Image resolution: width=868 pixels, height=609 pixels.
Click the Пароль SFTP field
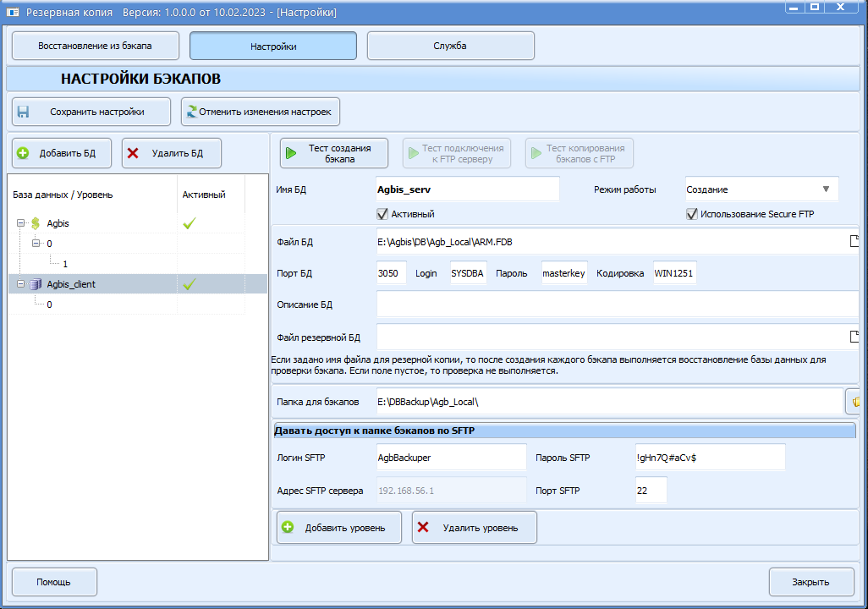click(711, 458)
